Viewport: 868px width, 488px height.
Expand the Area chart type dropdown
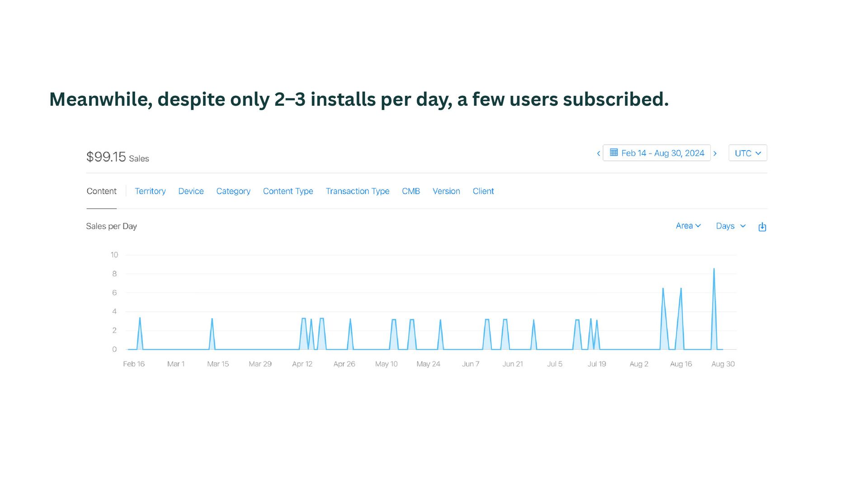688,226
